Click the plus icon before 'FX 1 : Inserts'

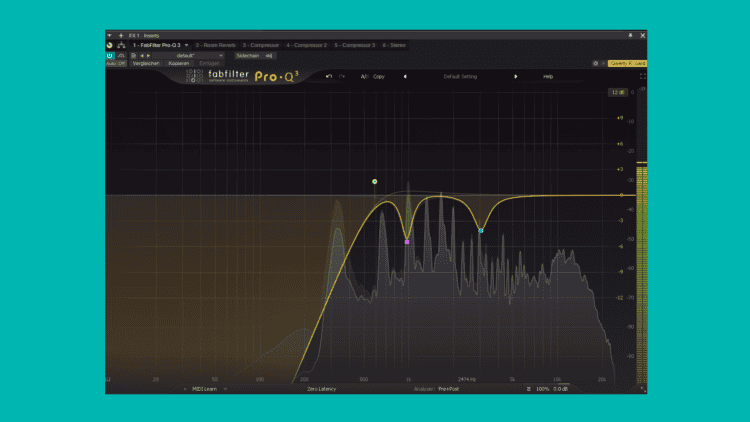(x=121, y=35)
